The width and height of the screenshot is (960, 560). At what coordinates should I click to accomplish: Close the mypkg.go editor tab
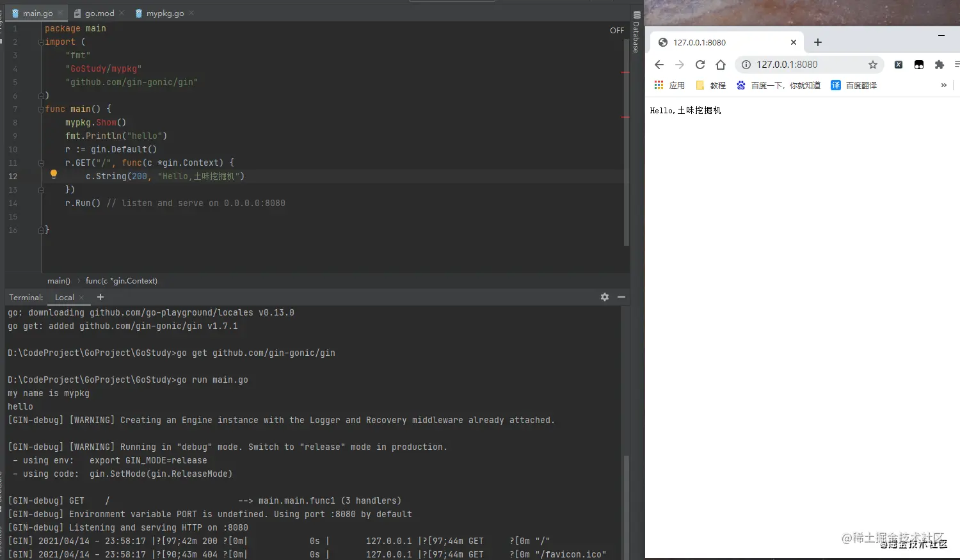click(191, 13)
